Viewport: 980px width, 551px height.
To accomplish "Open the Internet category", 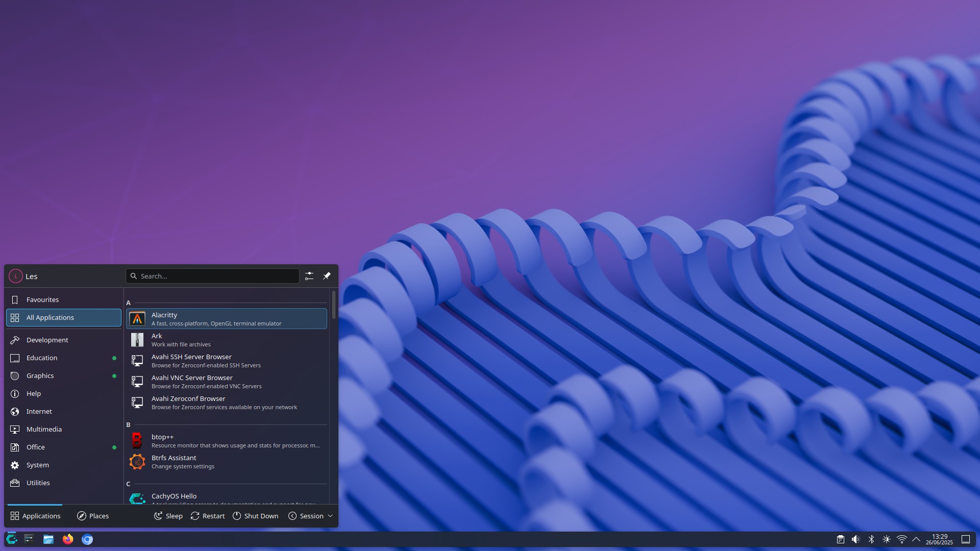I will point(64,411).
